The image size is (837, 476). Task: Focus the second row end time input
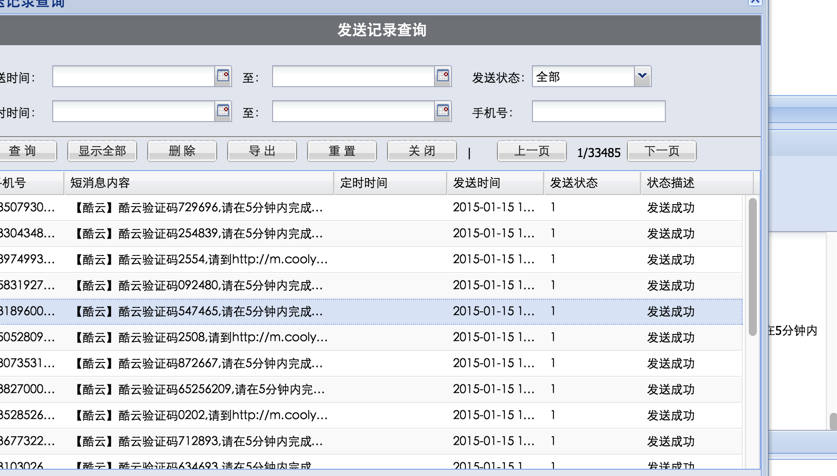tap(353, 111)
